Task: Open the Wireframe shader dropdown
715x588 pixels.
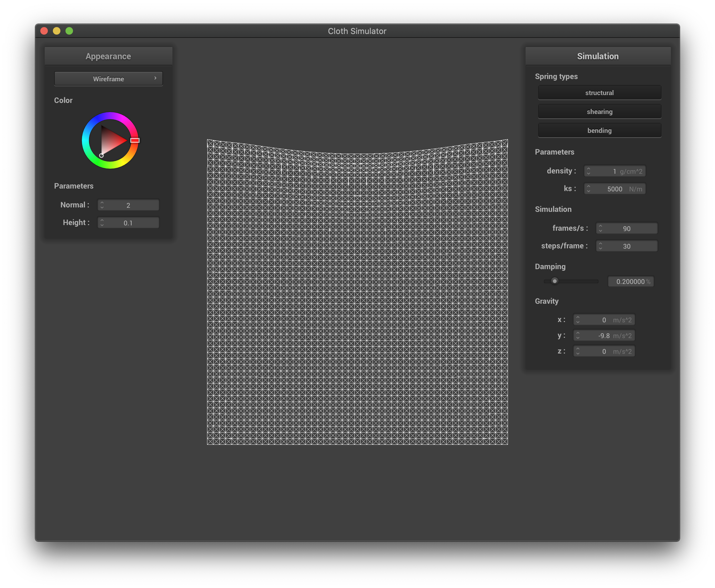Action: (108, 79)
